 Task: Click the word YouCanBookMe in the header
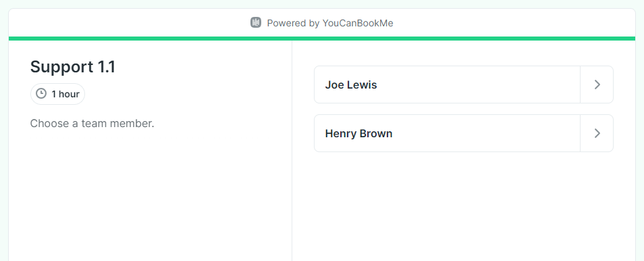click(358, 23)
